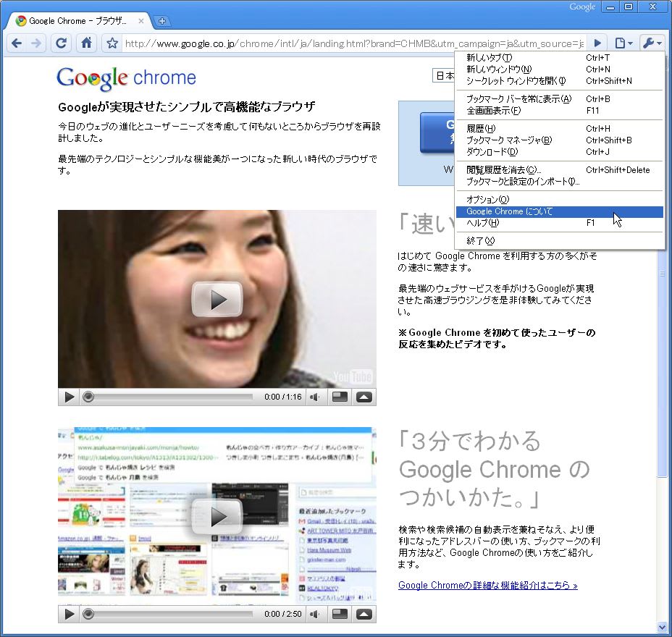Viewport: 672px width, 637px height.
Task: Toggle fullscreen icon on second video player
Action: [339, 614]
